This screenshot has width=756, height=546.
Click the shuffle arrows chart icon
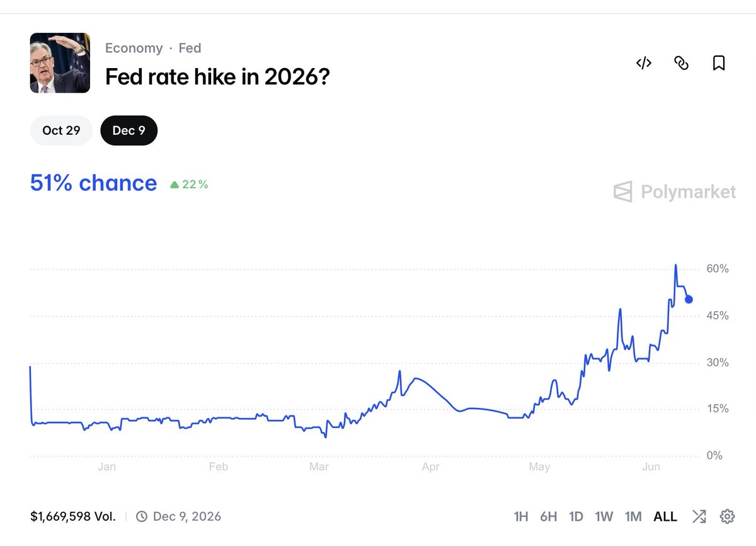(x=699, y=516)
